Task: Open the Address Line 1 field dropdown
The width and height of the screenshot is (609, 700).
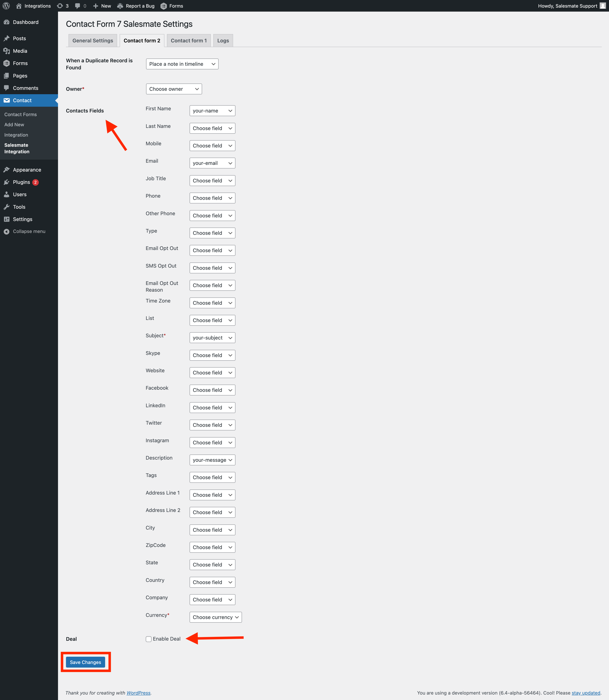Action: pyautogui.click(x=212, y=495)
